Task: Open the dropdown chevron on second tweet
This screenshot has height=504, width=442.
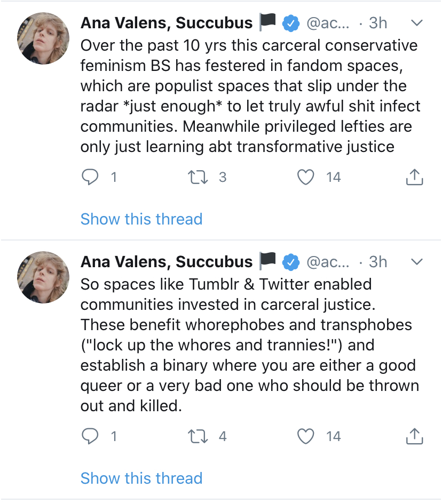Action: tap(417, 262)
